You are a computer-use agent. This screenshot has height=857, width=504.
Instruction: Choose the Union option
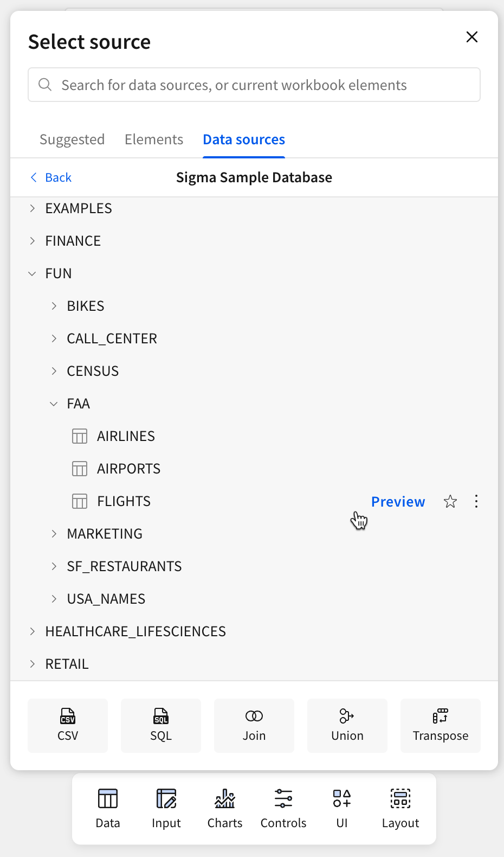click(347, 725)
